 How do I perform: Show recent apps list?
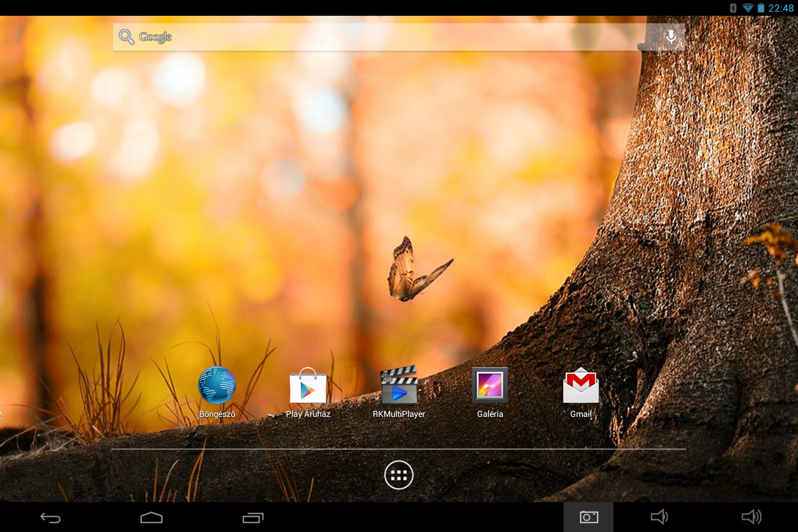253,517
